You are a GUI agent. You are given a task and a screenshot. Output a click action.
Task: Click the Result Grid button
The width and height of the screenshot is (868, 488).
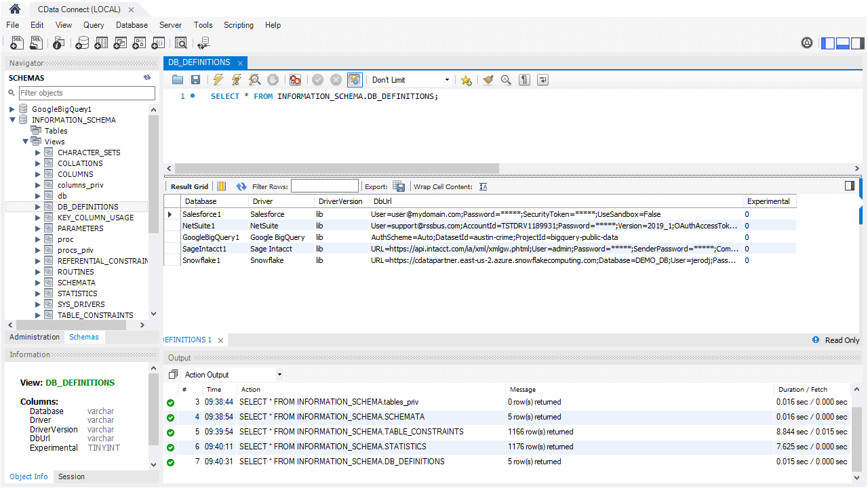click(x=189, y=186)
